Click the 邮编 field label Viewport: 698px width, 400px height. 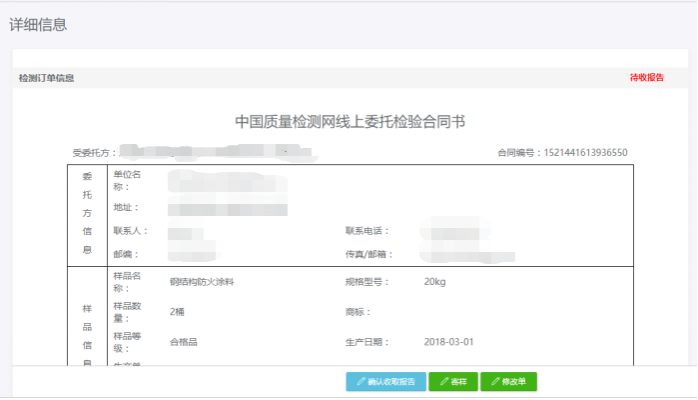(123, 255)
